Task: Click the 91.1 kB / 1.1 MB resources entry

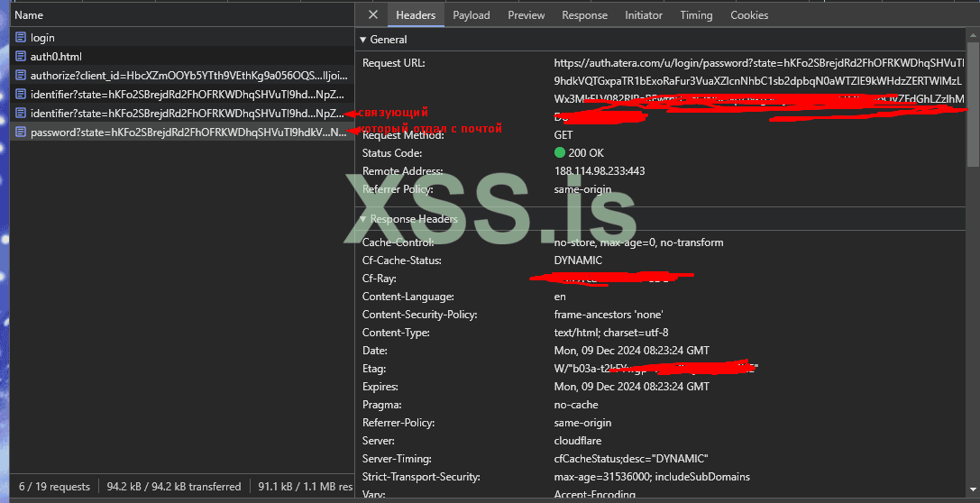Action: [x=306, y=486]
